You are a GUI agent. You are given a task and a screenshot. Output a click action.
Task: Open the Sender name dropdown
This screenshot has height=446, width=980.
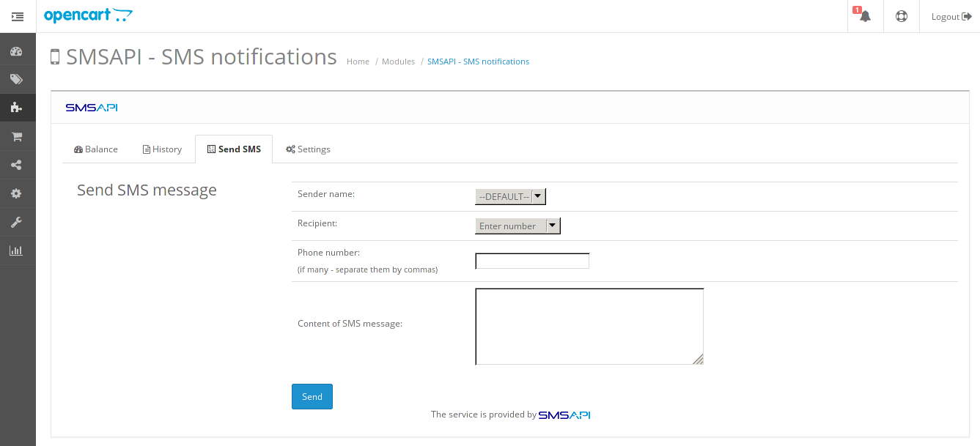pyautogui.click(x=511, y=196)
